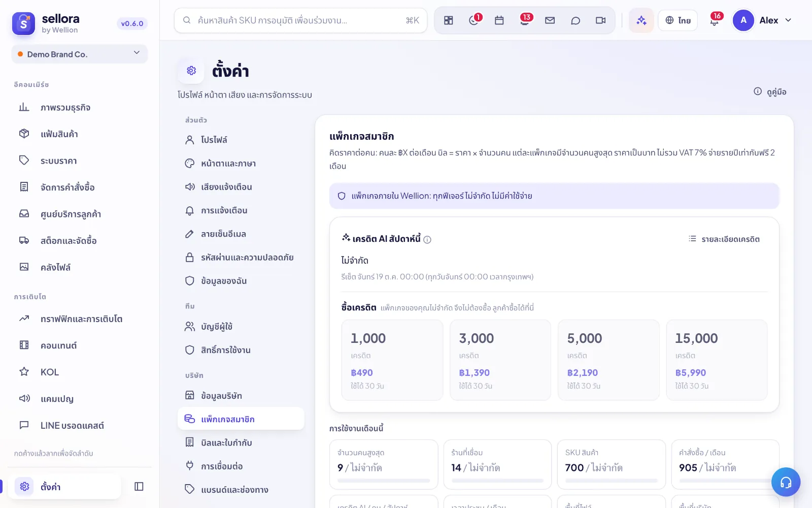
Task: Open KOL in sidebar
Action: click(x=80, y=372)
